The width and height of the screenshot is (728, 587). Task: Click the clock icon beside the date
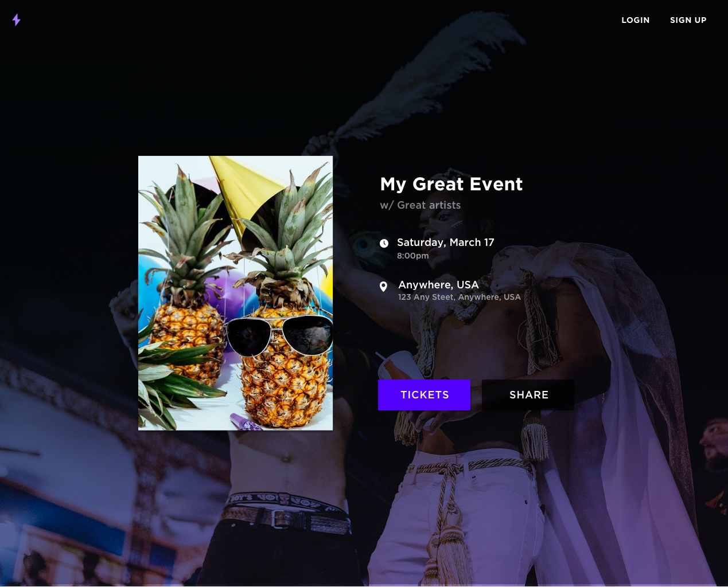coord(384,243)
